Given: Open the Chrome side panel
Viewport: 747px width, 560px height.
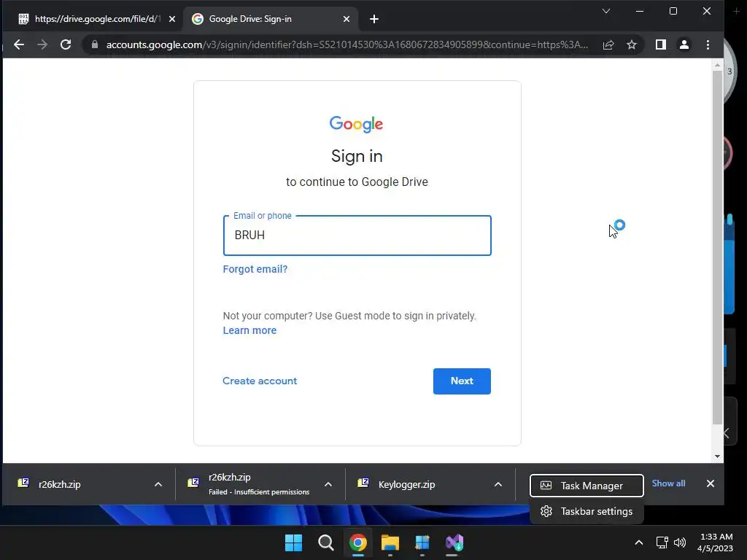Looking at the screenshot, I should (x=661, y=44).
